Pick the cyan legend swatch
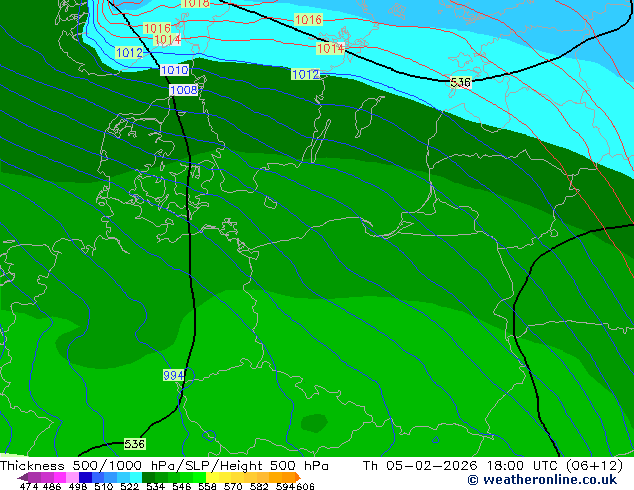Screen dimensions: 634x490 (x=136, y=477)
